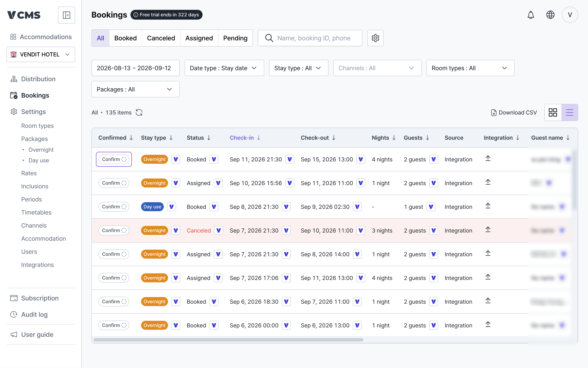The height and width of the screenshot is (368, 588).
Task: Open the VENDIT HOTEL property dropdown
Action: pyautogui.click(x=41, y=54)
